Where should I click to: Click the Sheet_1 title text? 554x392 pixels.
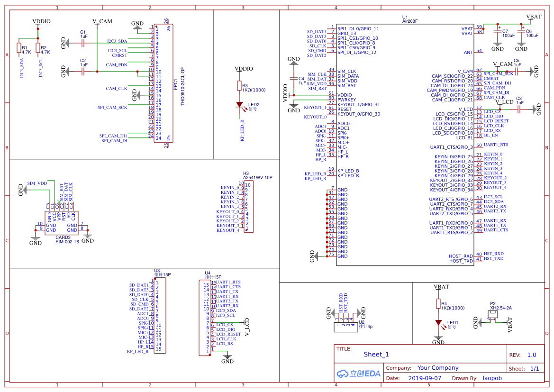click(376, 355)
